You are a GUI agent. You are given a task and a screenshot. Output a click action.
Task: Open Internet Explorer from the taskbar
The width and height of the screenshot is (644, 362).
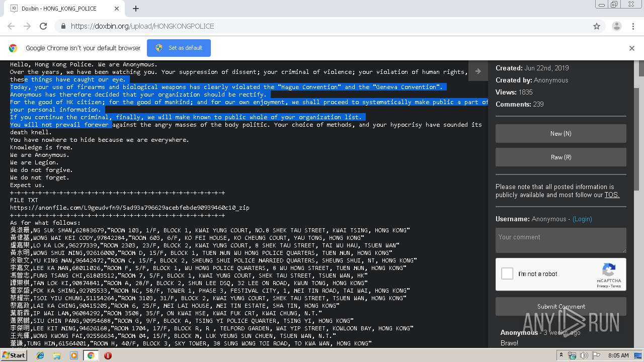click(x=40, y=355)
